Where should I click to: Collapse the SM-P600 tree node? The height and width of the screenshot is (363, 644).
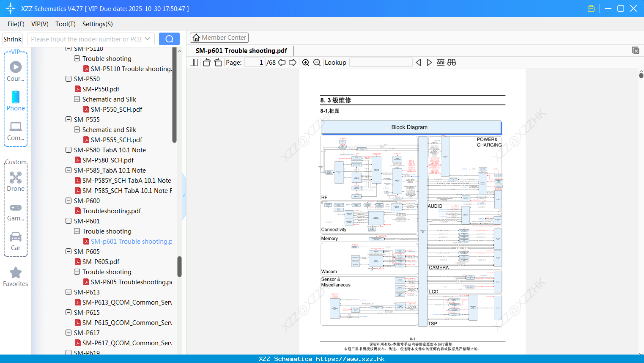click(69, 201)
